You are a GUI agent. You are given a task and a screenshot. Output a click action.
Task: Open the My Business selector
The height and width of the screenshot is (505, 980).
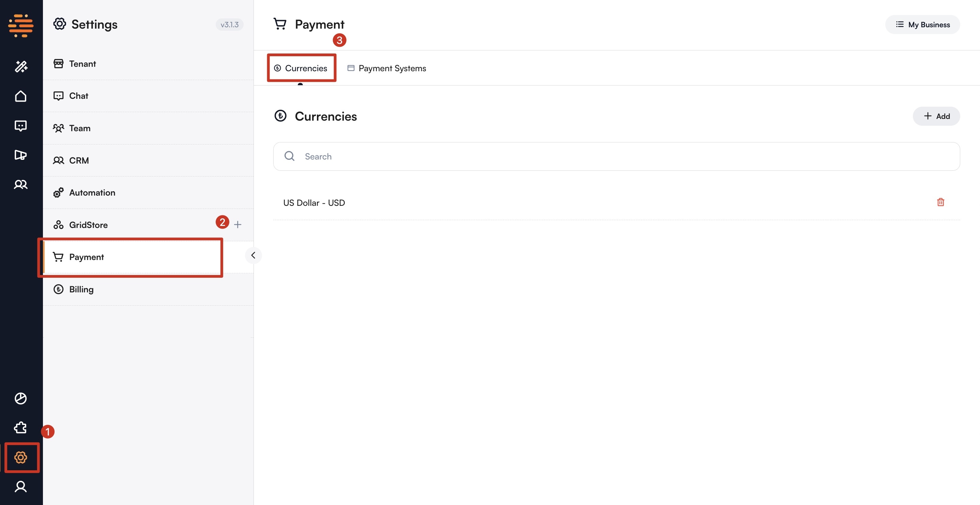(922, 25)
